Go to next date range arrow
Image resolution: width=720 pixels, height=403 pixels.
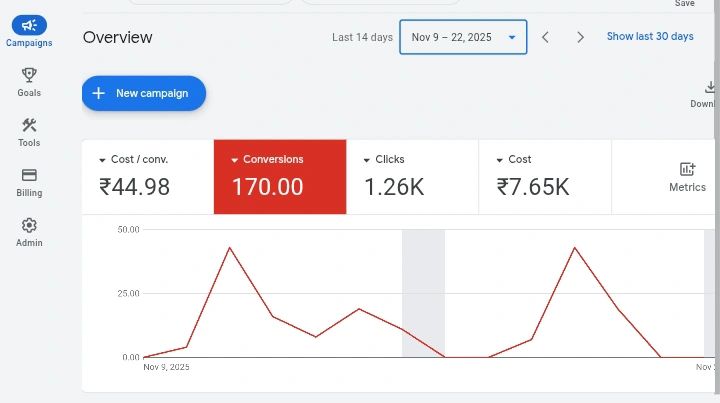click(x=580, y=37)
